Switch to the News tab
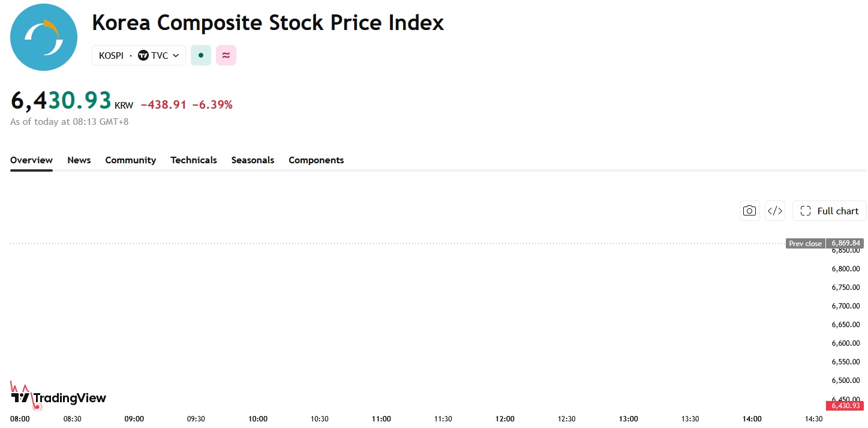 [x=79, y=160]
